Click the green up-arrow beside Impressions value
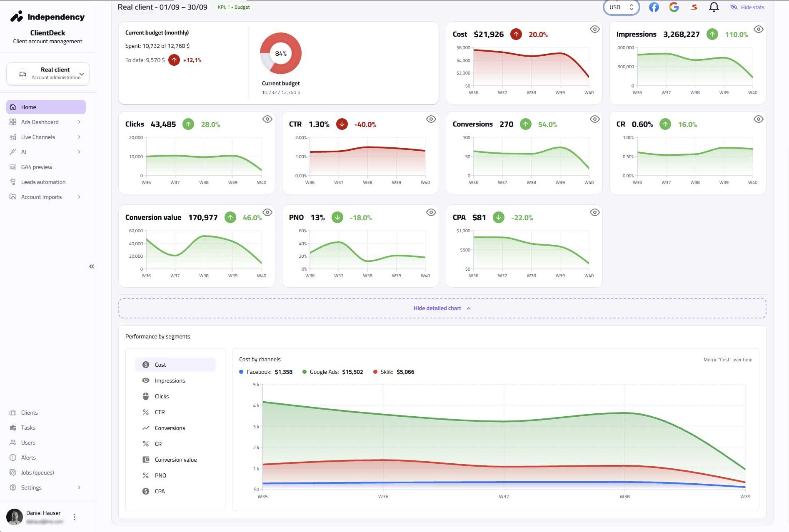 [712, 34]
